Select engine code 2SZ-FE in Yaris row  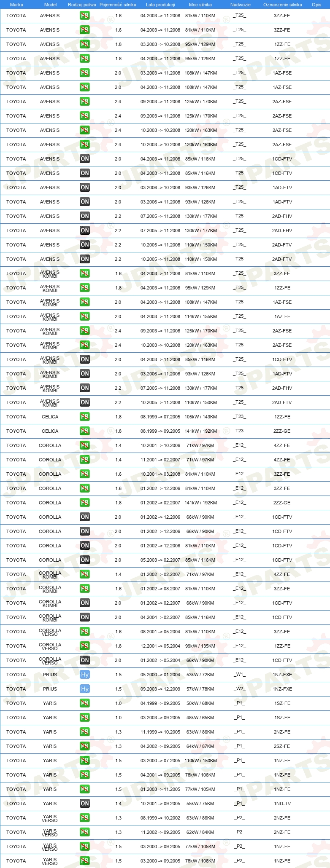282,746
